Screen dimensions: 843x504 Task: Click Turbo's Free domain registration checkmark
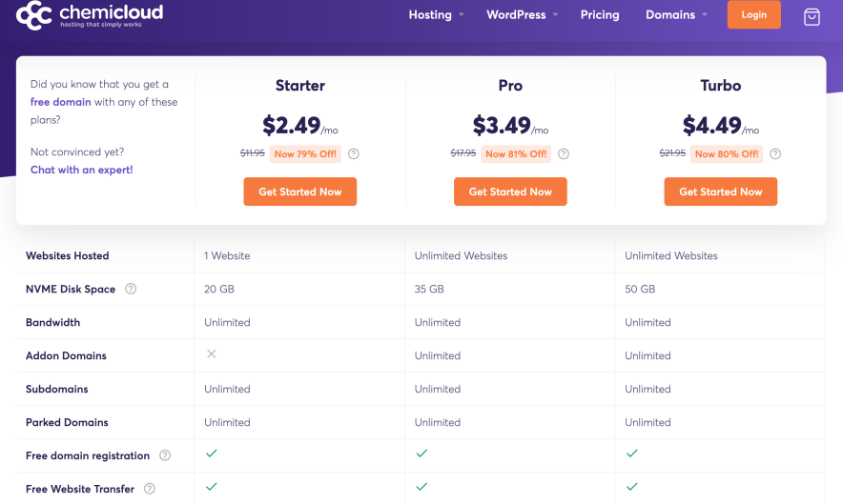(632, 454)
